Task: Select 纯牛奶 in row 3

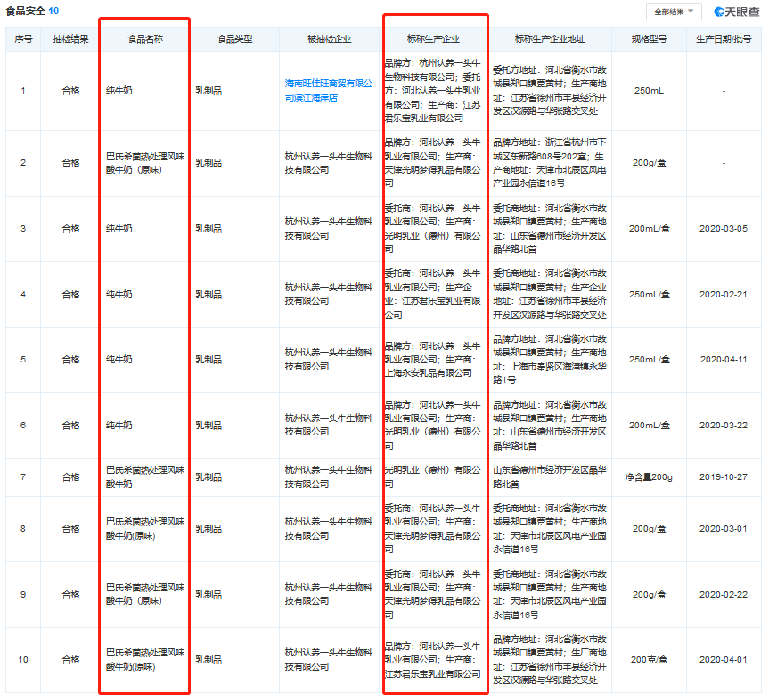Action: click(x=119, y=228)
